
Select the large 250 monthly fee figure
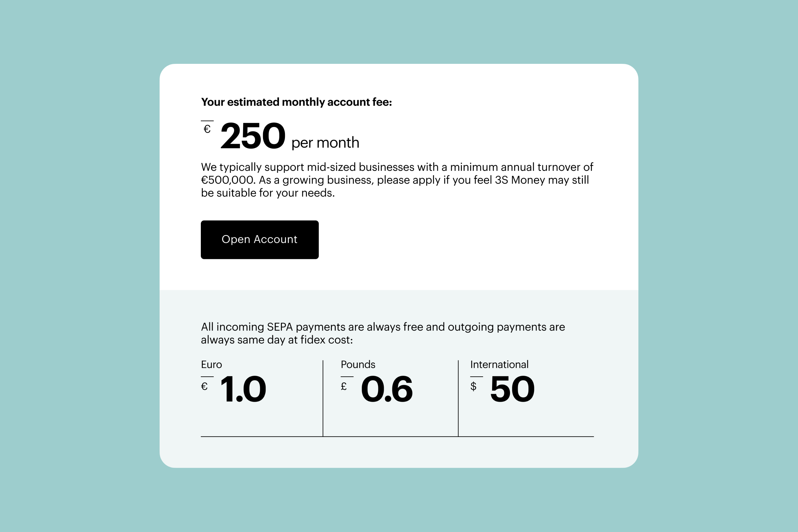click(253, 136)
